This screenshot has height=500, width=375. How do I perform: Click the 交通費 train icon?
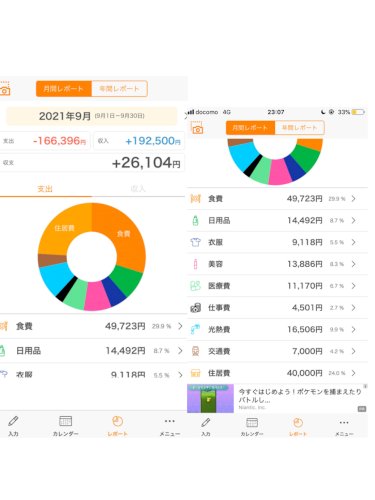click(196, 351)
